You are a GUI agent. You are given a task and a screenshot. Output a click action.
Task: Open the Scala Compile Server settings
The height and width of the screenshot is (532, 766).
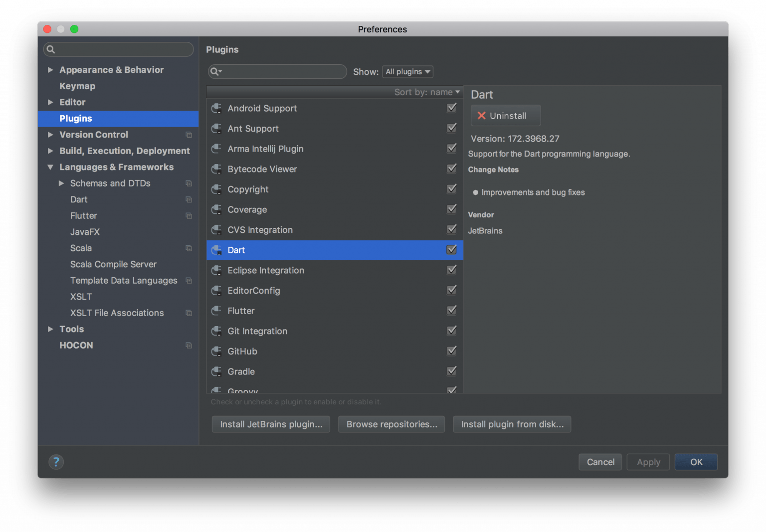click(113, 264)
